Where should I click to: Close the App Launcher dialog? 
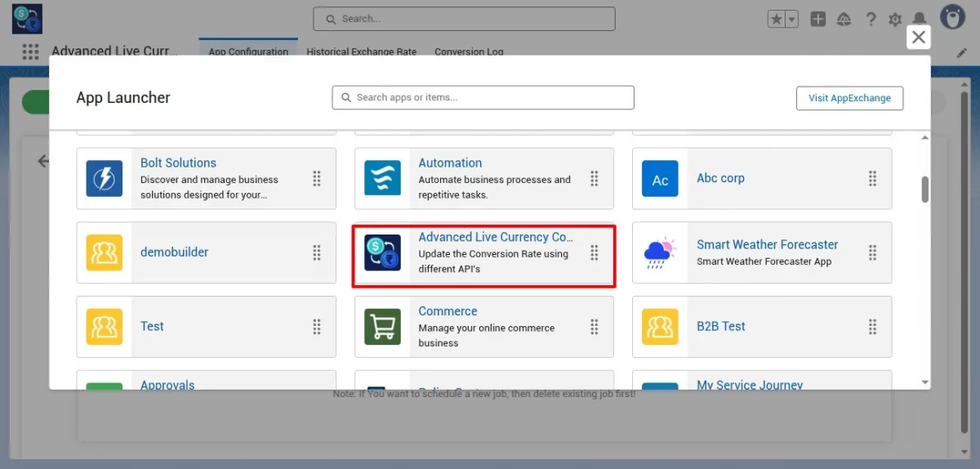point(919,37)
